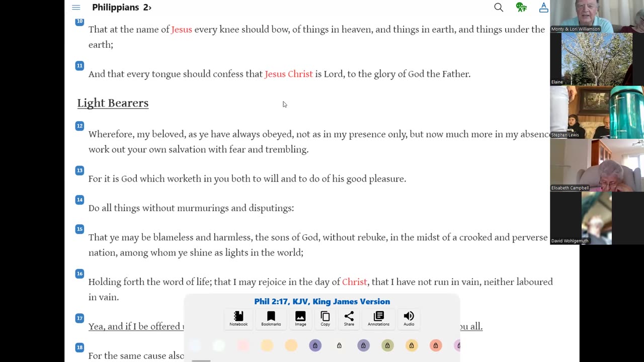Copy the selected verse
This screenshot has height=362, width=644.
[x=325, y=318]
